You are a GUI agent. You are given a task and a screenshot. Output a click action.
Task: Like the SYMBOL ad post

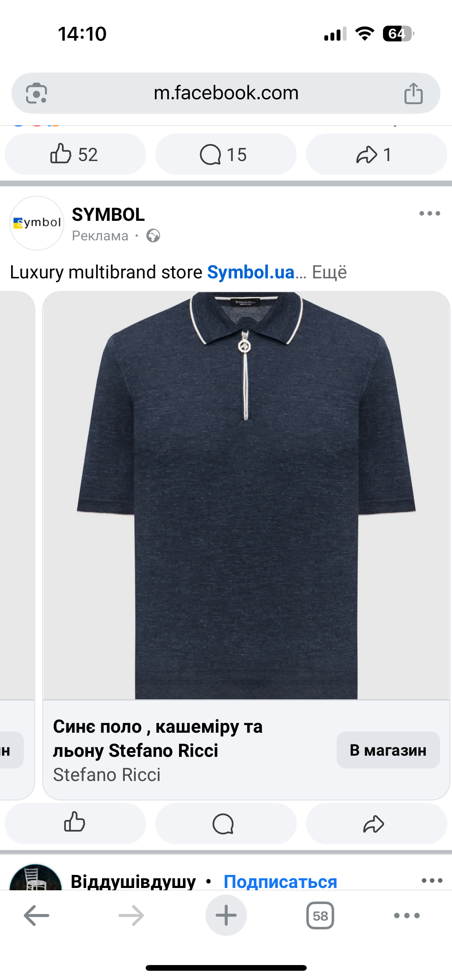point(75,823)
